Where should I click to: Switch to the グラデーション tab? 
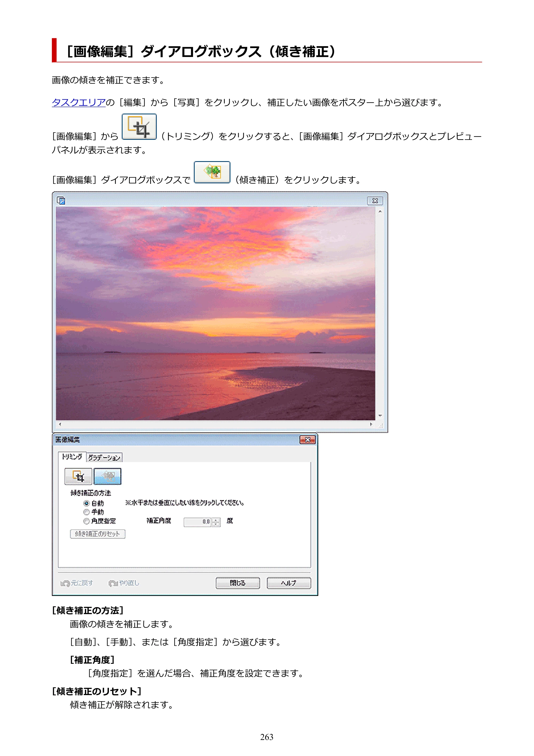point(104,457)
